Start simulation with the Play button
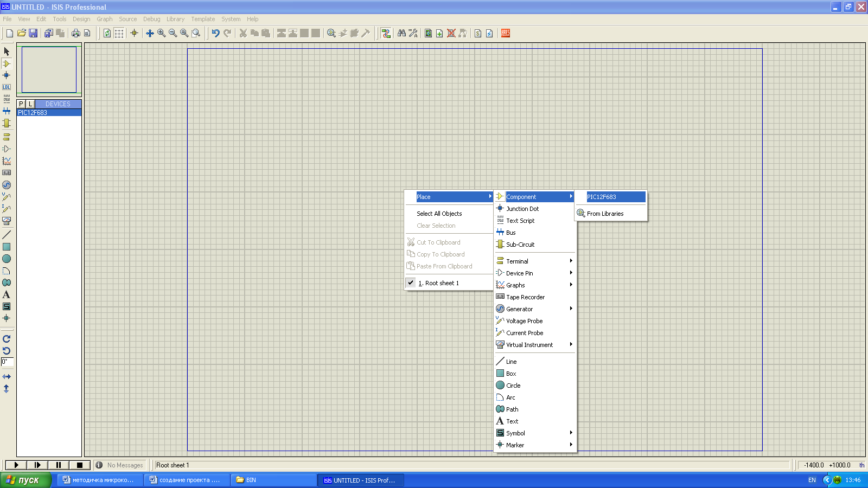This screenshot has height=488, width=868. coord(16,465)
